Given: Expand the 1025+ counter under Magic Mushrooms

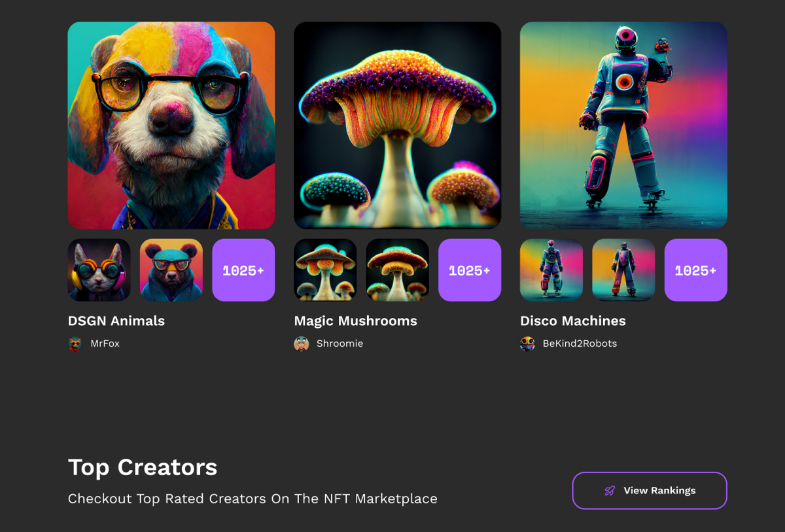Looking at the screenshot, I should (470, 270).
